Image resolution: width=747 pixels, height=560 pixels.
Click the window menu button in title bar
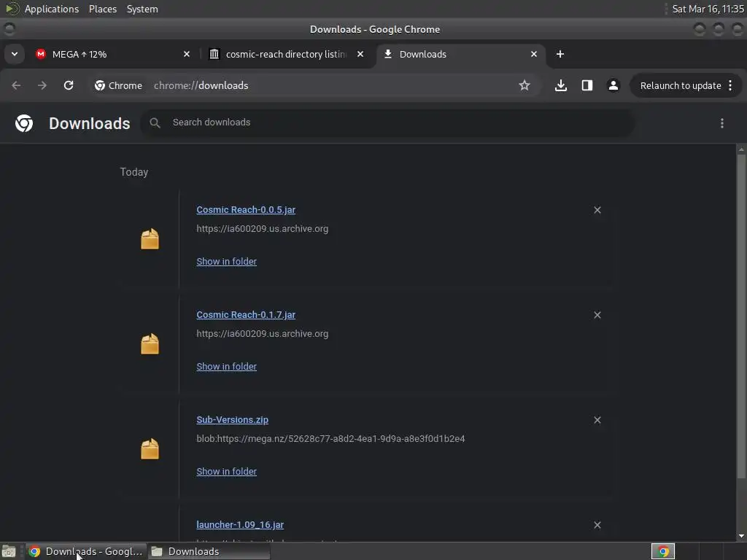[x=9, y=29]
